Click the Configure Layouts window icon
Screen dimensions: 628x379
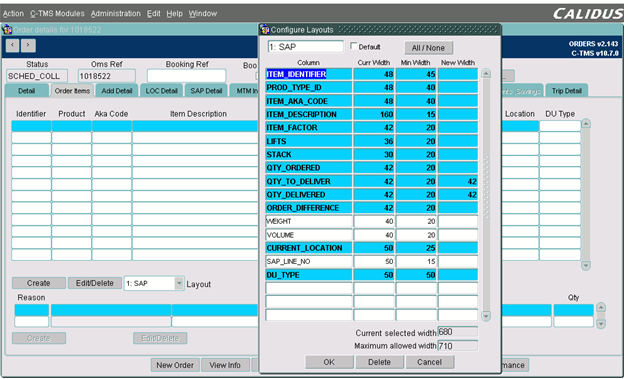[264, 30]
